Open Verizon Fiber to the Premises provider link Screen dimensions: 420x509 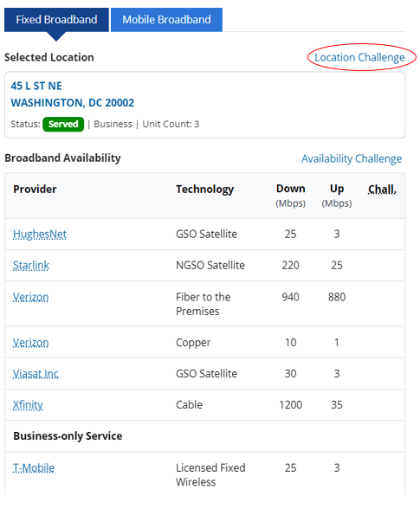[31, 297]
